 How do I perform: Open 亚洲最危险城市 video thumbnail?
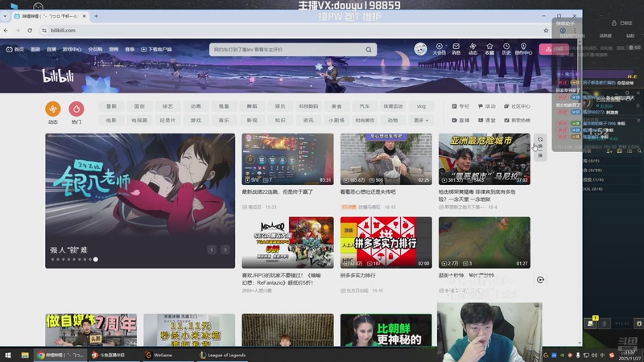click(485, 158)
